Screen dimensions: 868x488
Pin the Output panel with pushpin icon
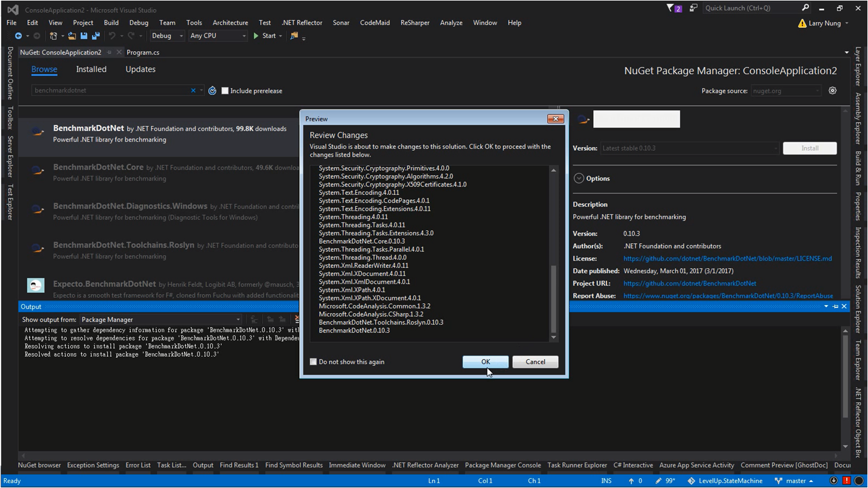(x=835, y=307)
